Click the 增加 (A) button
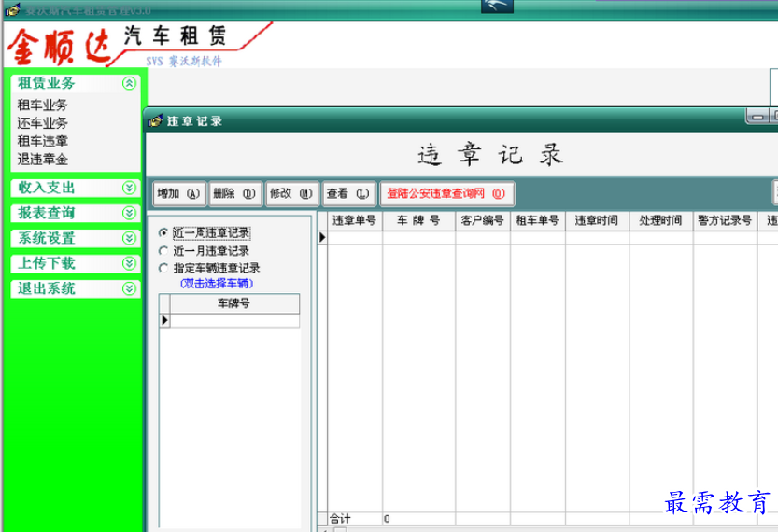Viewport: 778px width, 532px height. 179,193
